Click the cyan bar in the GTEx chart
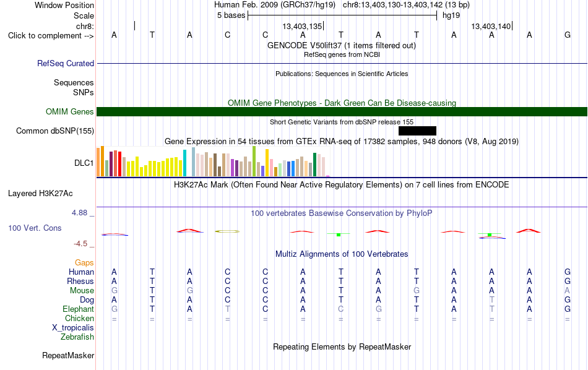This screenshot has height=370, width=588. coord(184,163)
